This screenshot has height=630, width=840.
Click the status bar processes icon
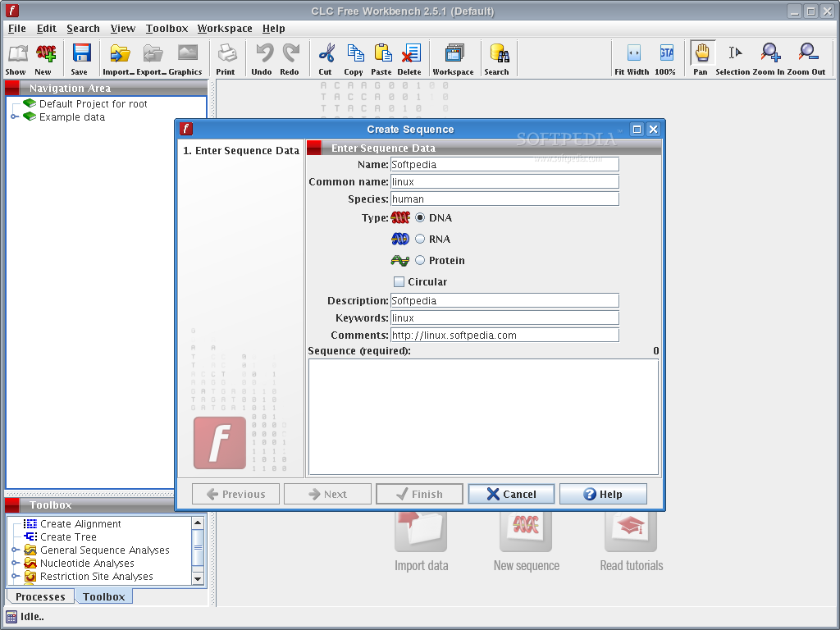(11, 617)
